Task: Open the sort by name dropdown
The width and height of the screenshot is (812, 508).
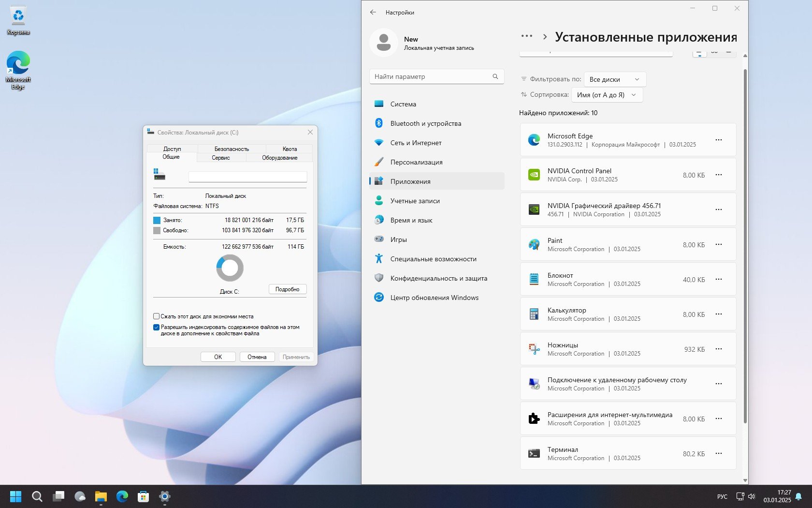Action: 607,95
